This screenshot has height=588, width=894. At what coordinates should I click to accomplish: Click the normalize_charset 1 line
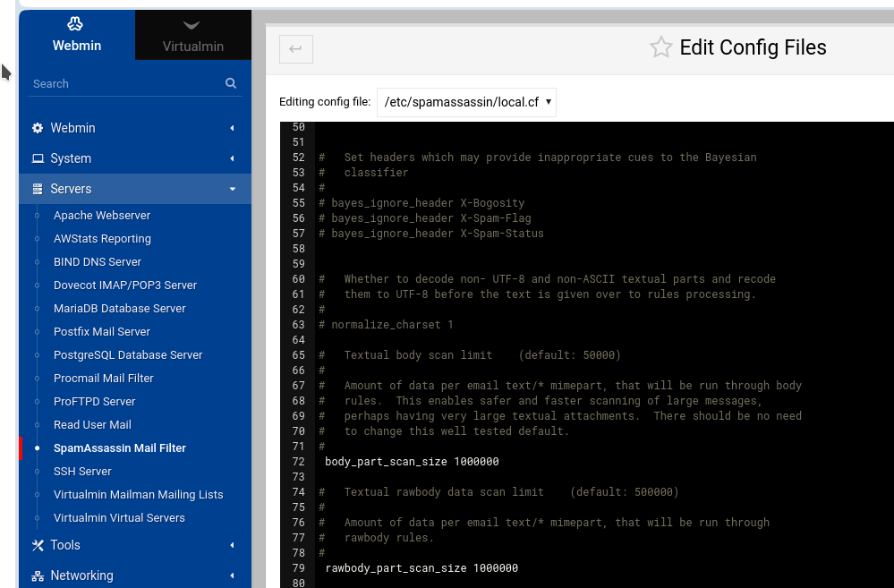pyautogui.click(x=386, y=325)
